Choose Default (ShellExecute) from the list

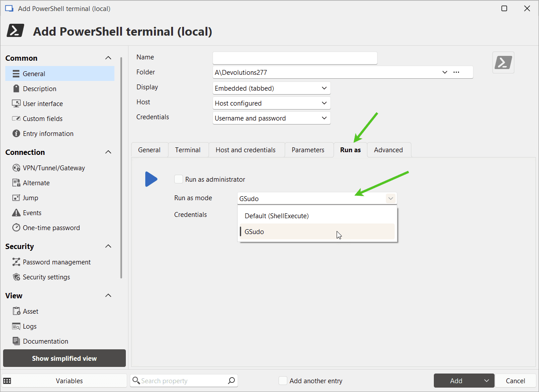[277, 216]
